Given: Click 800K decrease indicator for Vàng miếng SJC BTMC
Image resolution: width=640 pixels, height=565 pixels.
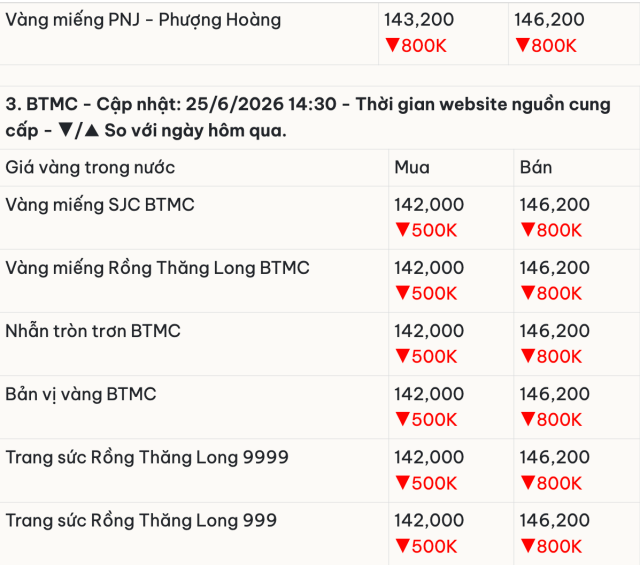Looking at the screenshot, I should click(x=551, y=230).
